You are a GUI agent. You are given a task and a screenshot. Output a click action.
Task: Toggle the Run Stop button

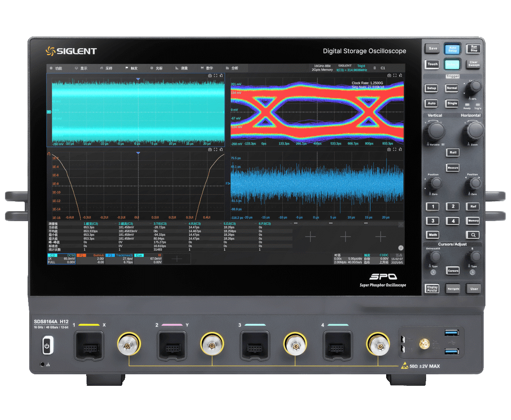474,49
